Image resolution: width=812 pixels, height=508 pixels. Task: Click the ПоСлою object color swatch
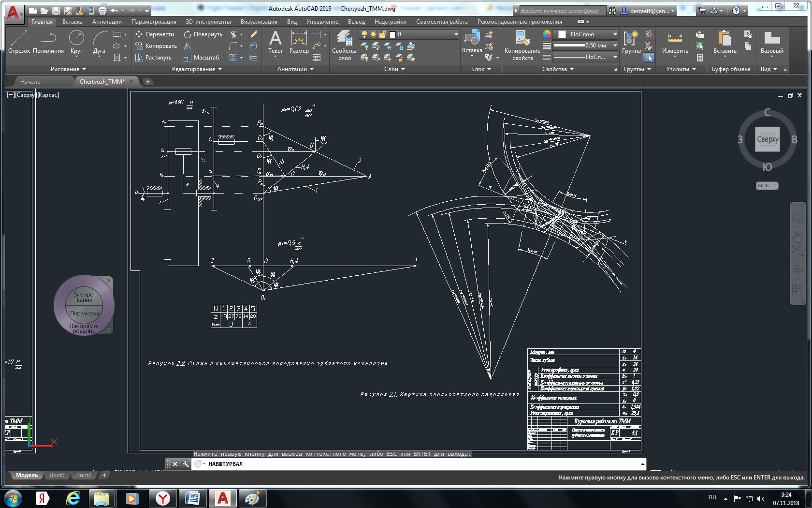pyautogui.click(x=562, y=34)
